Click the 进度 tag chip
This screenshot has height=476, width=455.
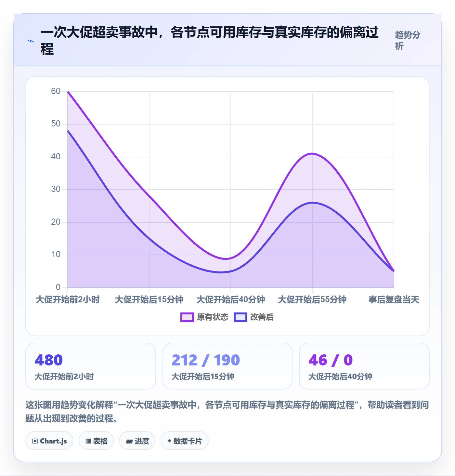(x=137, y=441)
